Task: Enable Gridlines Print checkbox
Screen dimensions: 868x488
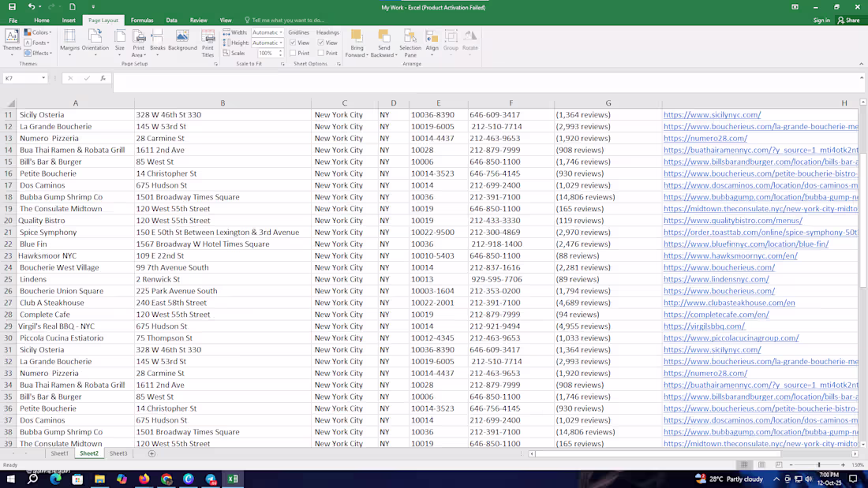Action: point(293,53)
